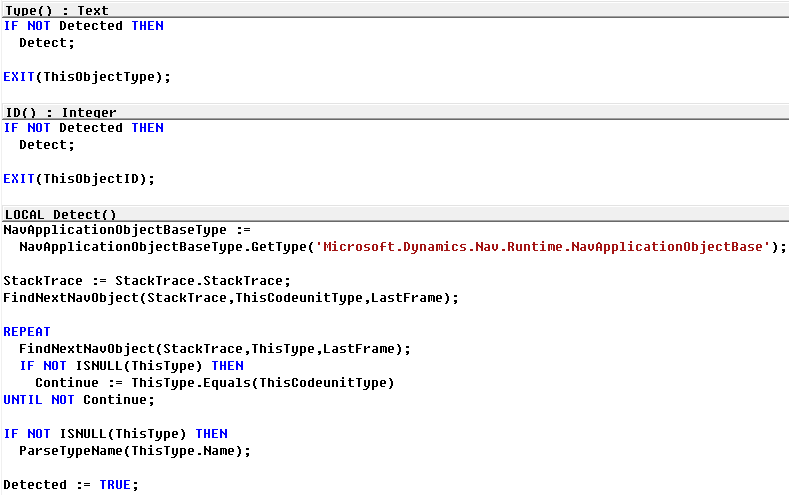This screenshot has width=789, height=495.
Task: Click the ThisType.Equals(ThisCodeunitType) expression
Action: click(263, 383)
